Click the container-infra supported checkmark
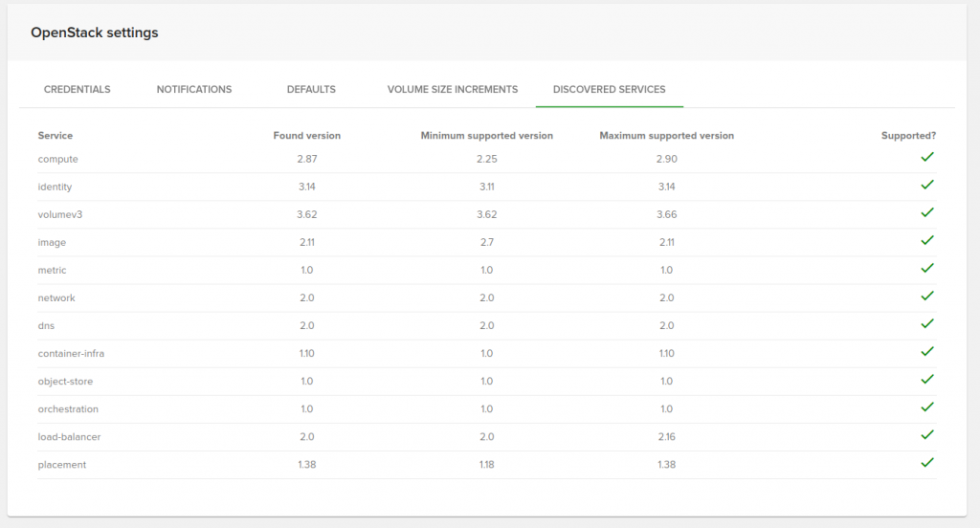 coord(926,352)
